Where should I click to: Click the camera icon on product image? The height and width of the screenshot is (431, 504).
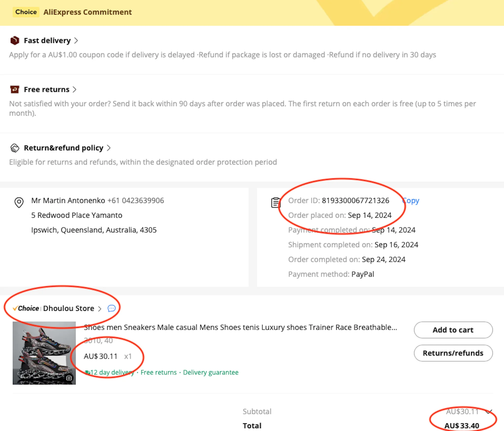point(69,378)
